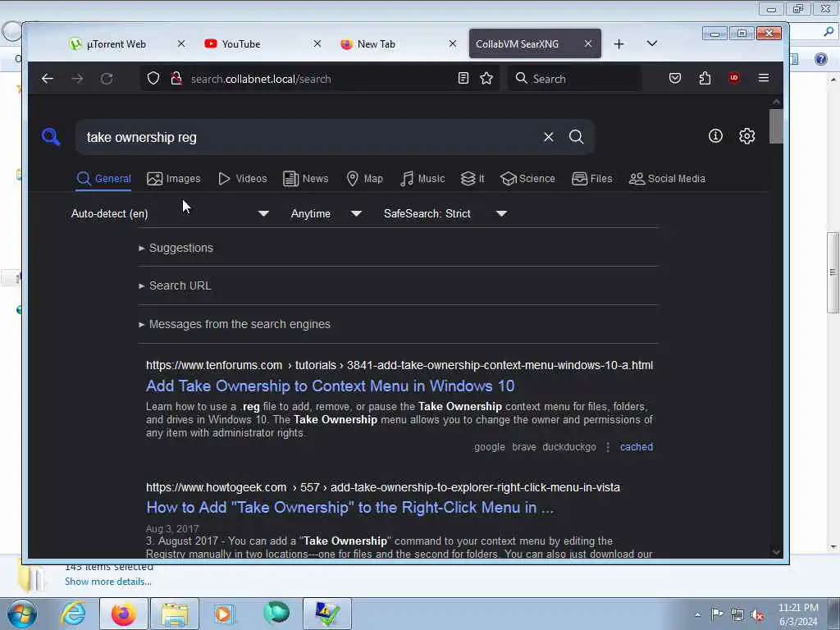840x630 pixels.
Task: Open Windows Explorer folder on taskbar
Action: [175, 614]
